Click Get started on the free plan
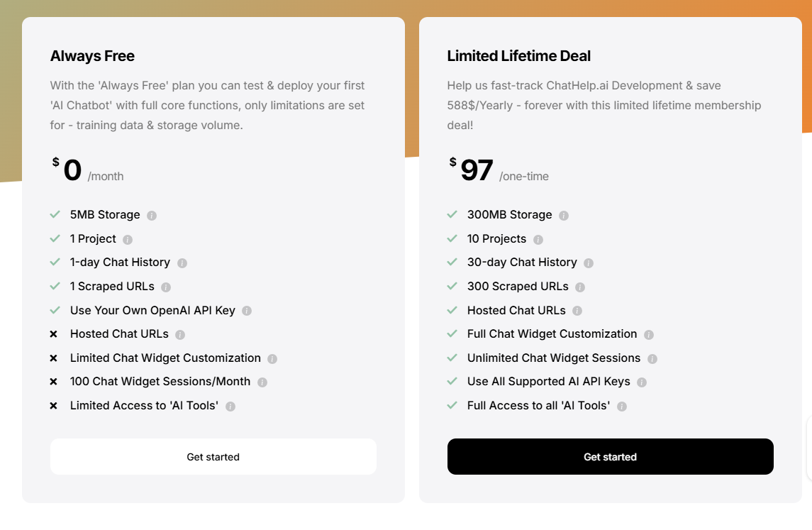 [x=213, y=456]
